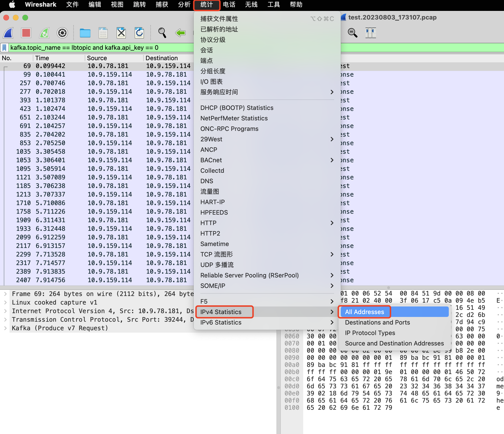Viewport: 504px width, 434px height.
Task: Select packet number 2407 row
Action: coord(97,280)
